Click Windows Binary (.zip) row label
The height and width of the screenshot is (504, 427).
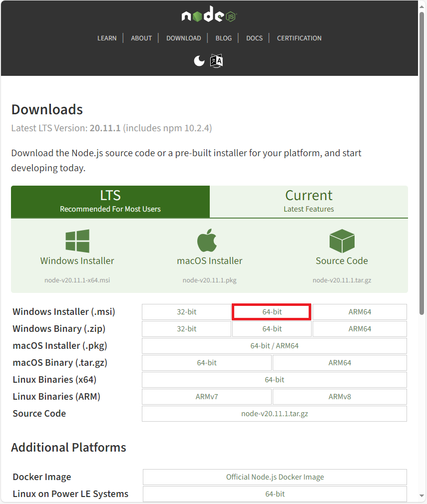pyautogui.click(x=59, y=329)
